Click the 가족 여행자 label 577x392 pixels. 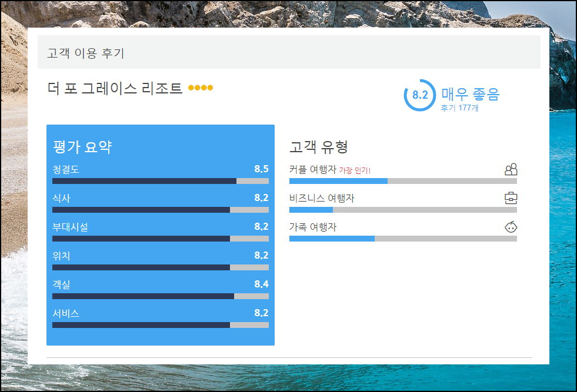coord(313,227)
